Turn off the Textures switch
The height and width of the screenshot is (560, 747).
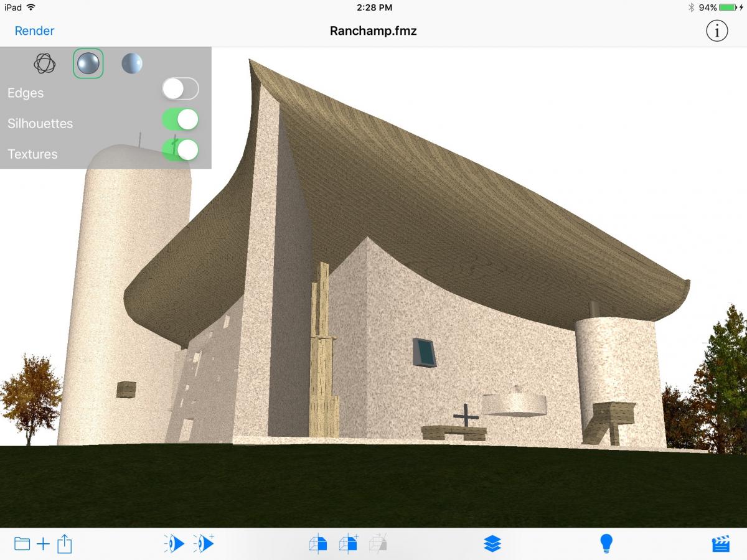pyautogui.click(x=181, y=150)
